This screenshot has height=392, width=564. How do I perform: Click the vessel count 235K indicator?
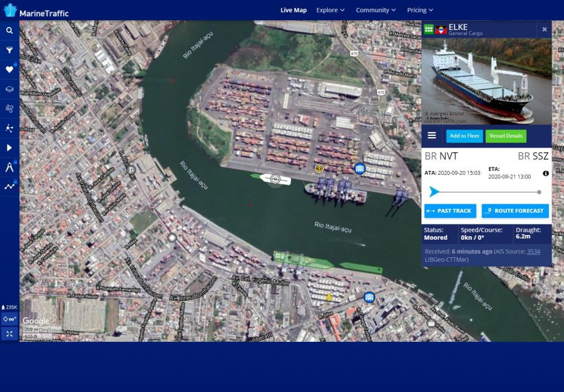click(x=10, y=307)
